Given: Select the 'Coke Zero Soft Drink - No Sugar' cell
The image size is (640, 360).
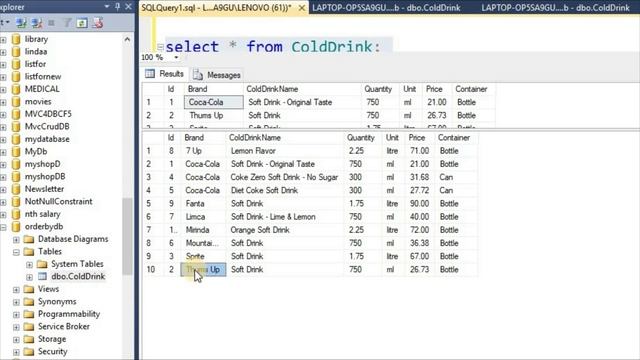Looking at the screenshot, I should 284,177.
